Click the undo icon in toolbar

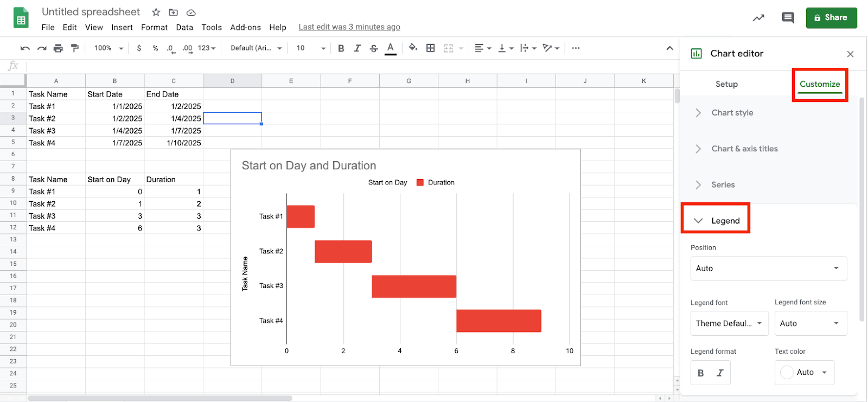point(25,48)
